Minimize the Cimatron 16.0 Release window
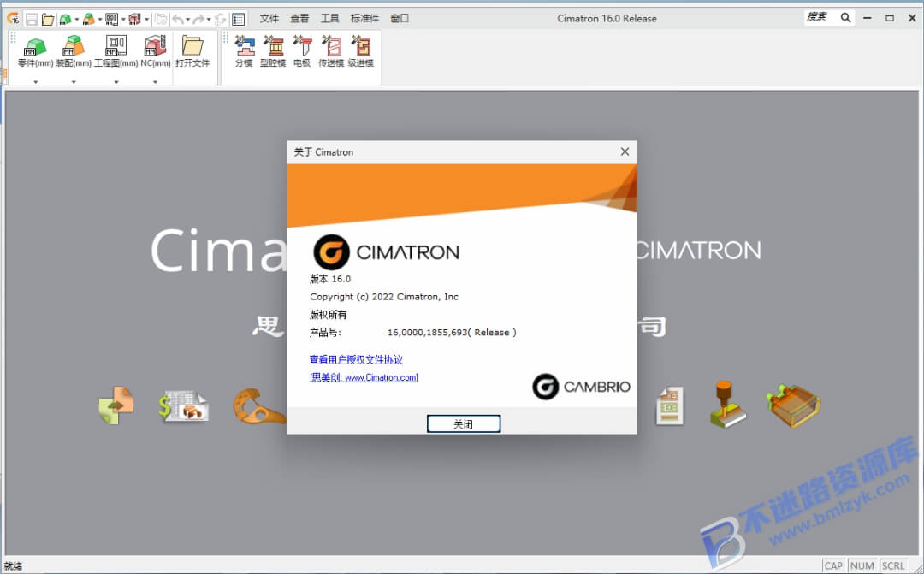 (868, 18)
